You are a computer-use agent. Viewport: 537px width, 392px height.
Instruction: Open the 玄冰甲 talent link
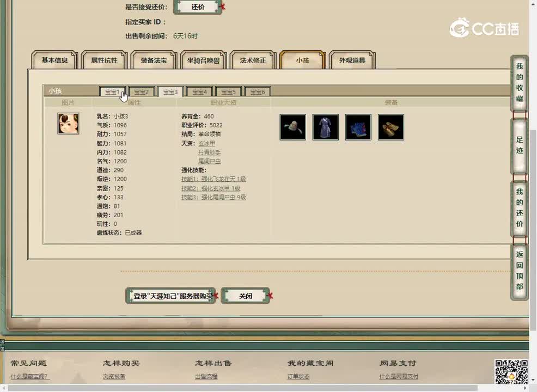(208, 144)
